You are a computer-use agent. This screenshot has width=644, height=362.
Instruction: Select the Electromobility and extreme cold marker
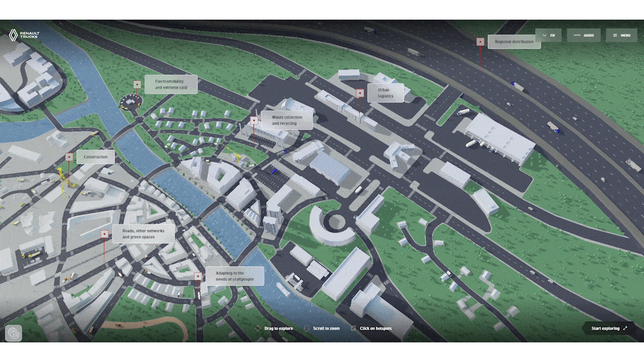click(137, 84)
